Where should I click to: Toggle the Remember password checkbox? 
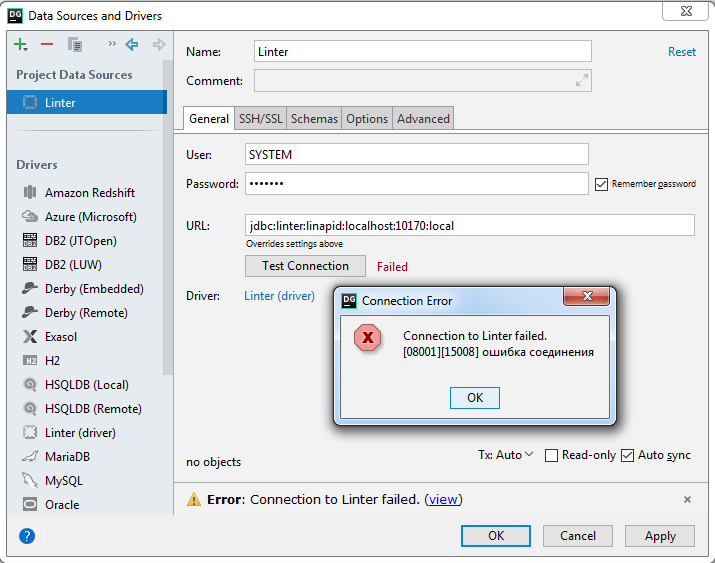coord(601,184)
